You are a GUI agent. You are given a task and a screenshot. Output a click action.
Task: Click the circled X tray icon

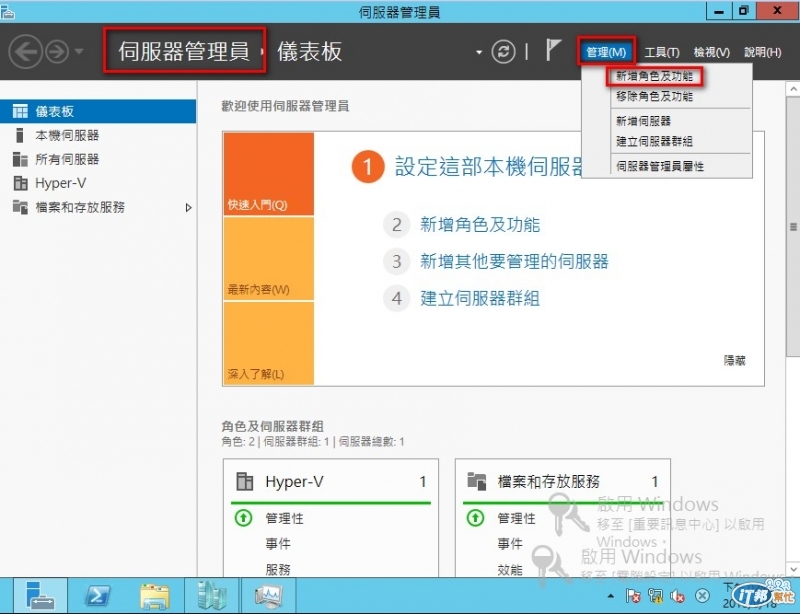[703, 596]
